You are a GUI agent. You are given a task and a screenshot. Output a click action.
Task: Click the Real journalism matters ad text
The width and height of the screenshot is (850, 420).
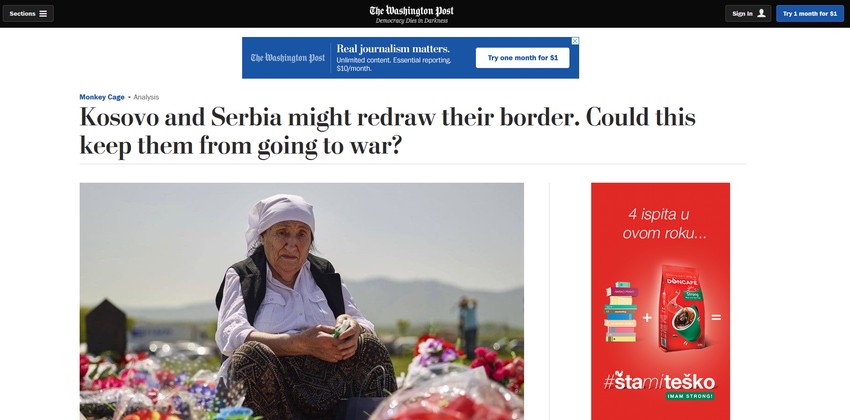(x=393, y=48)
